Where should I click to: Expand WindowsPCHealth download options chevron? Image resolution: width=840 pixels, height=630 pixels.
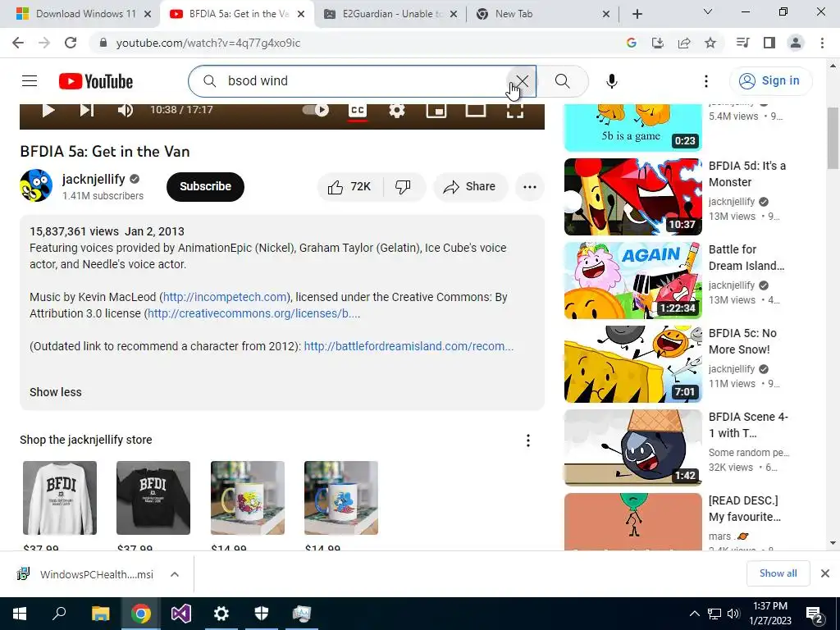click(174, 574)
